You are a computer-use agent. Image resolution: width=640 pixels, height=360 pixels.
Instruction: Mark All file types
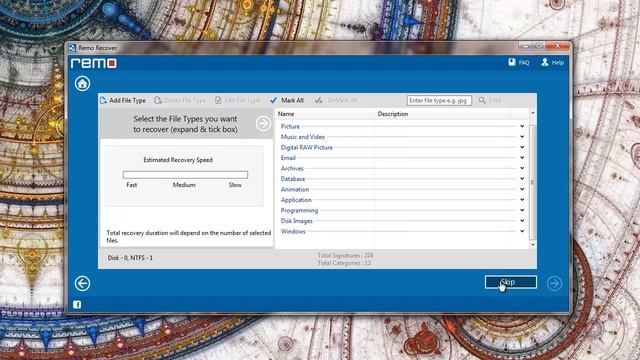(287, 100)
